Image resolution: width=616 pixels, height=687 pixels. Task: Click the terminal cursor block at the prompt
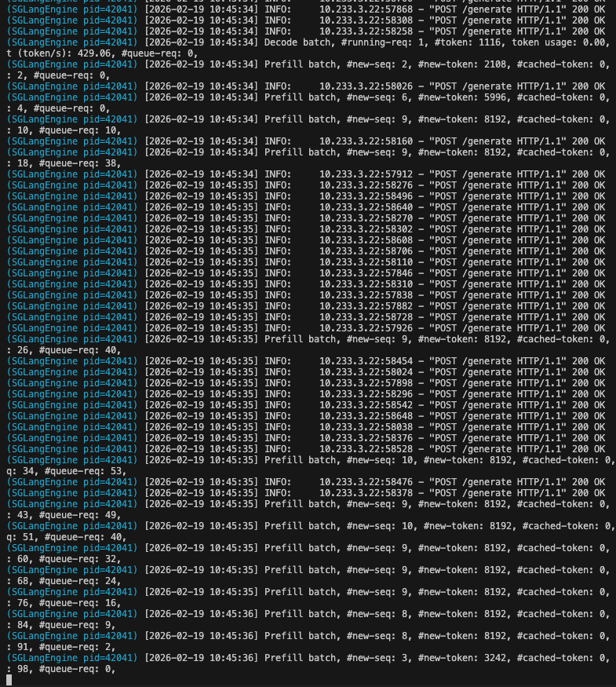coord(9,680)
